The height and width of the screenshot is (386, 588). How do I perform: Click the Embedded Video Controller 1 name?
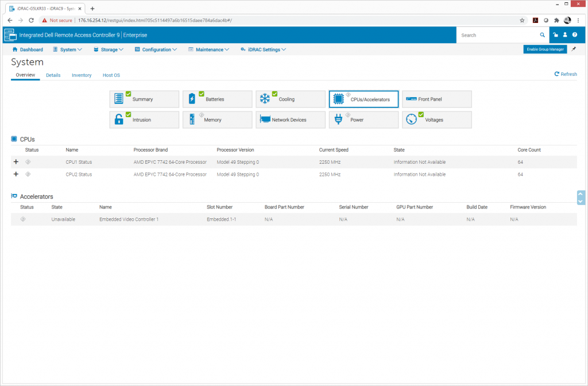point(129,219)
